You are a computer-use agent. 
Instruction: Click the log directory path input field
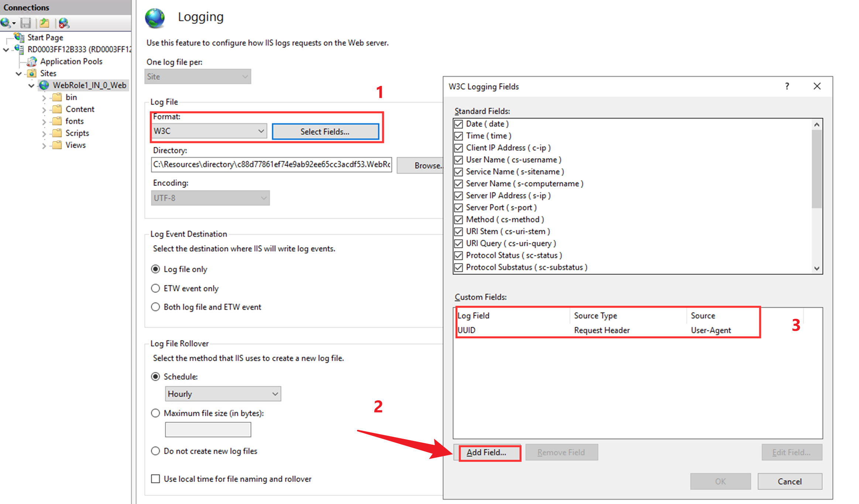[x=271, y=165]
